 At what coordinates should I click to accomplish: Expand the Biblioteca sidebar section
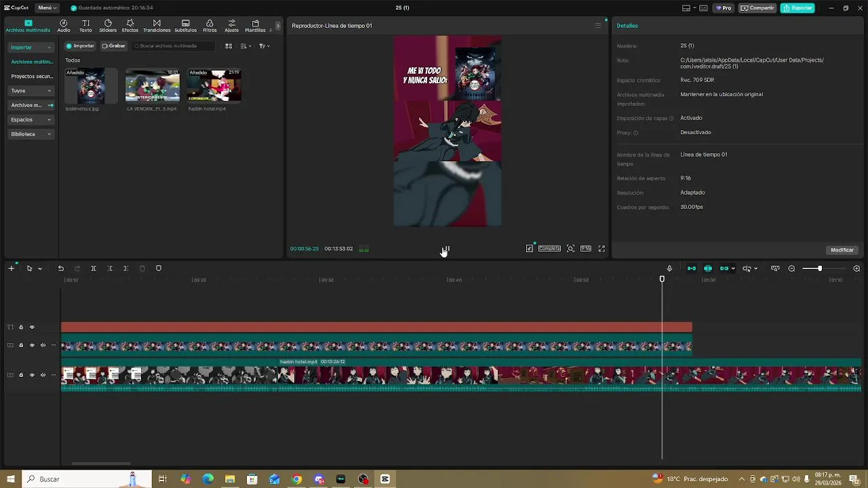coord(31,134)
